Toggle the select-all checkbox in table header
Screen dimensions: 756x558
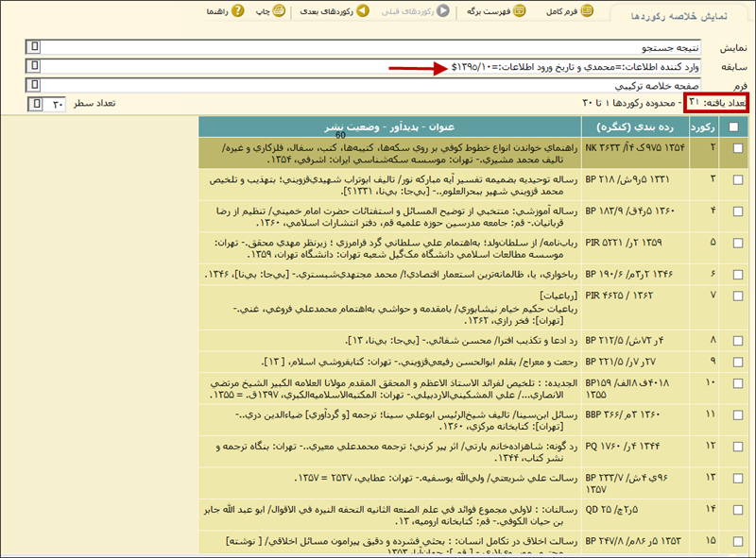click(x=735, y=127)
